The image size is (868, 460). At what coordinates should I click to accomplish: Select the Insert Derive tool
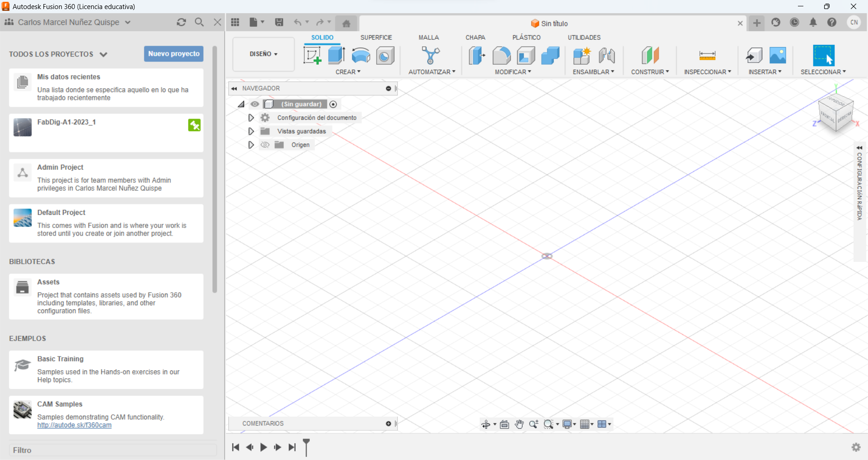(x=754, y=56)
